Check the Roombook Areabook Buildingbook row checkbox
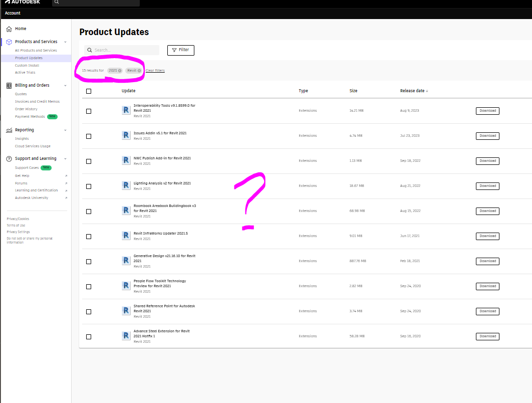 click(89, 212)
